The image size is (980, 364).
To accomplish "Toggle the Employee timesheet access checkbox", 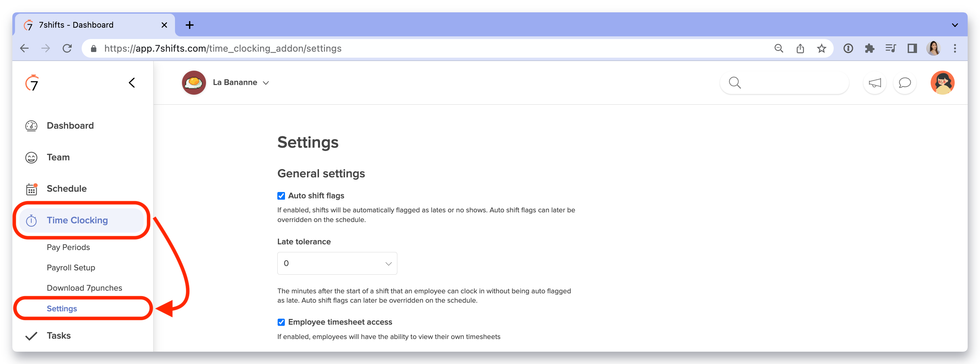I will tap(281, 322).
